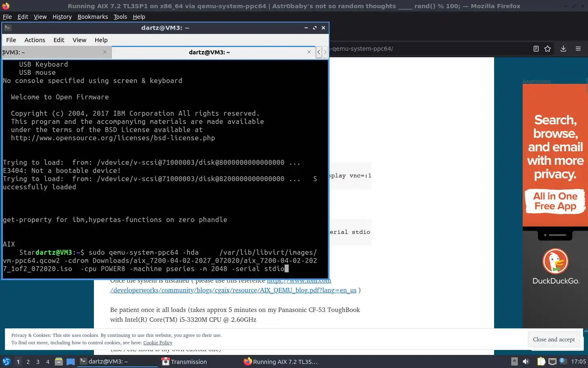The height and width of the screenshot is (368, 588).
Task: Open file manager from taskbar
Action: 59,361
